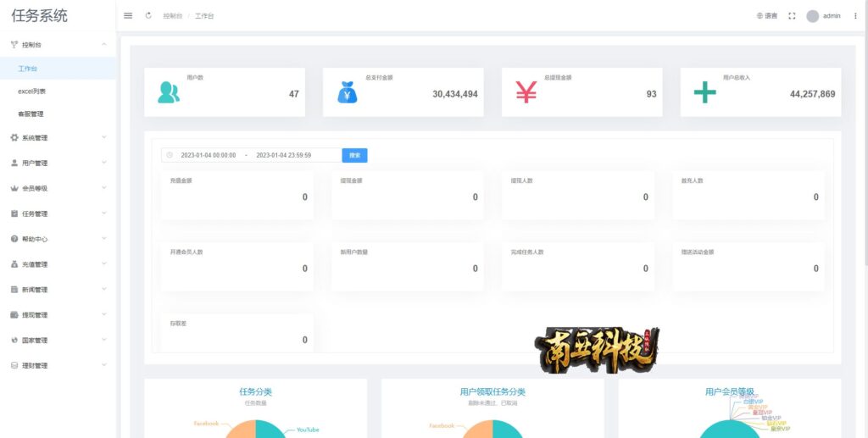Image resolution: width=868 pixels, height=438 pixels.
Task: Expand the 会员等级 submenu chevron
Action: [104, 188]
